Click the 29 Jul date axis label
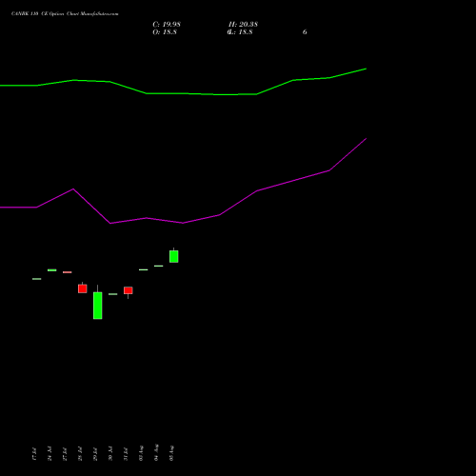 [x=95, y=454]
